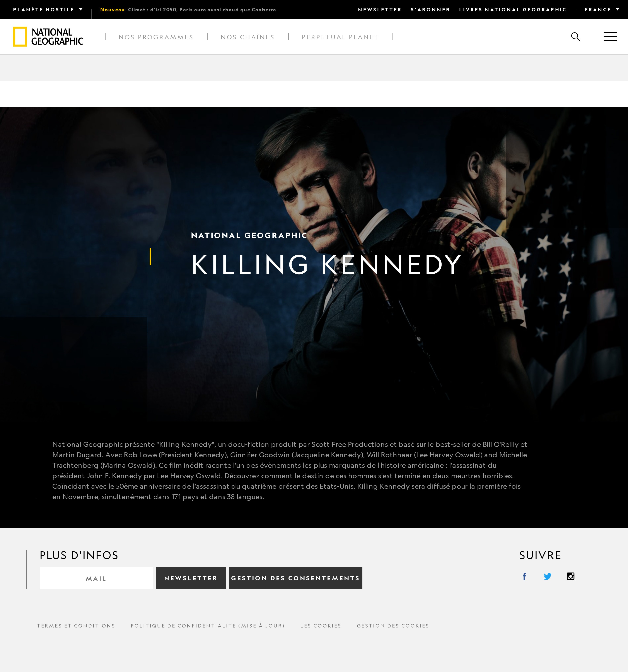Image resolution: width=628 pixels, height=672 pixels.
Task: Click the Newsletter link in top bar
Action: (379, 9)
